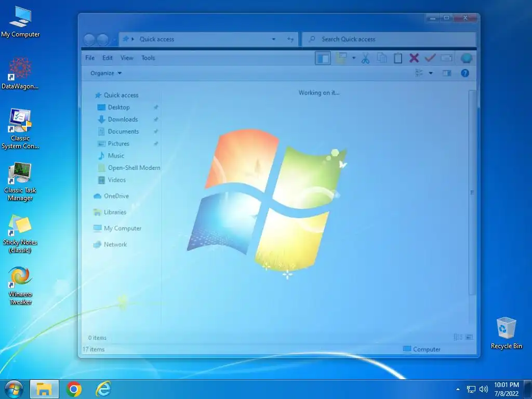
Task: Select Open-Shell Modern folder in sidebar
Action: click(x=129, y=168)
